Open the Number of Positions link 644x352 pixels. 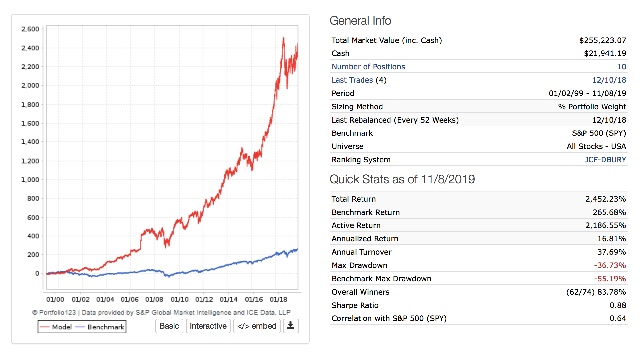368,67
